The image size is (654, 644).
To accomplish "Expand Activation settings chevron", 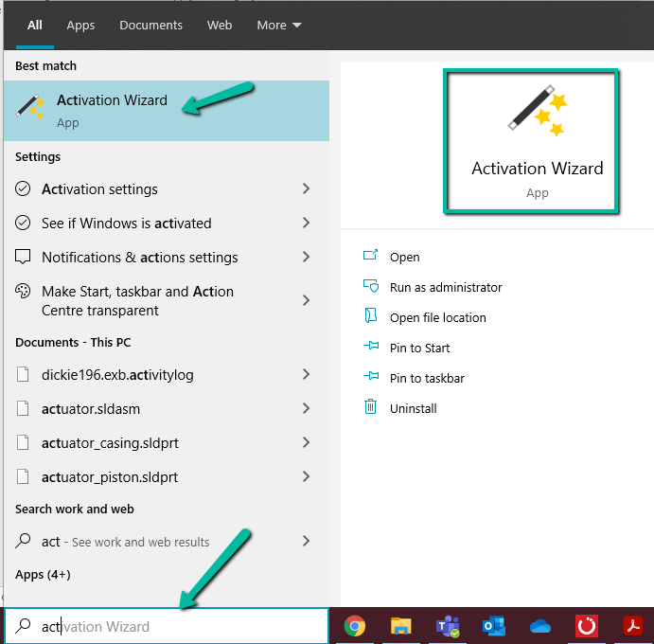I will coord(306,188).
